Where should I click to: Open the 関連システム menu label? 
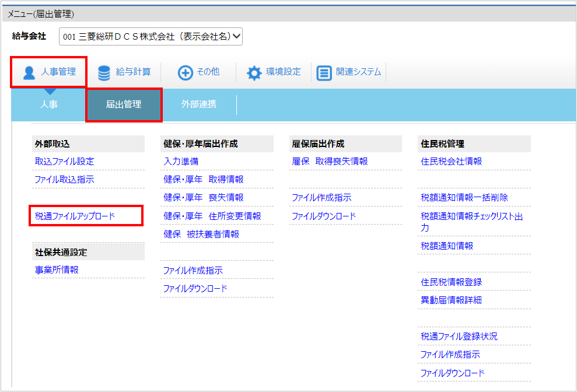coord(358,71)
